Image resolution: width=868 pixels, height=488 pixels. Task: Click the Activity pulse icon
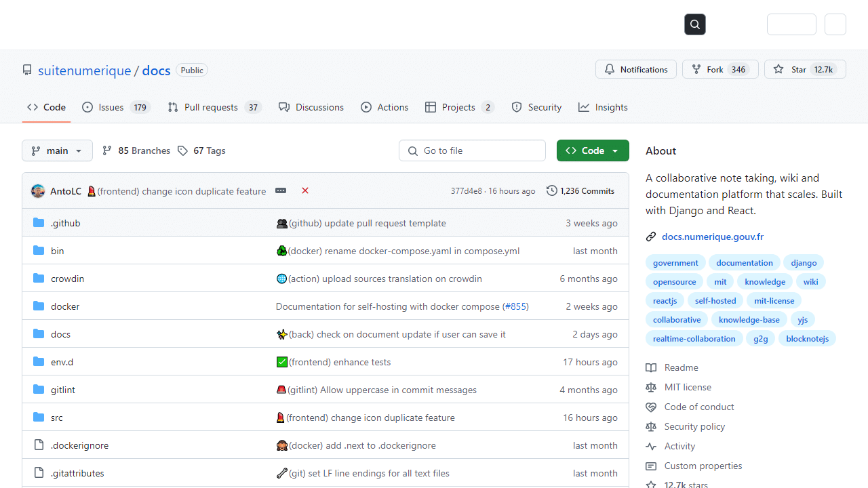pos(651,446)
